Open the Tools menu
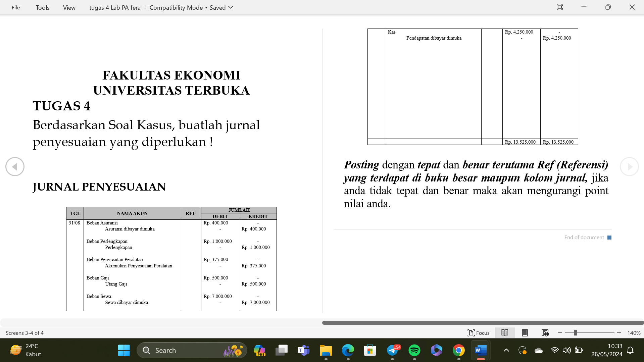This screenshot has width=644, height=362. coord(42,7)
